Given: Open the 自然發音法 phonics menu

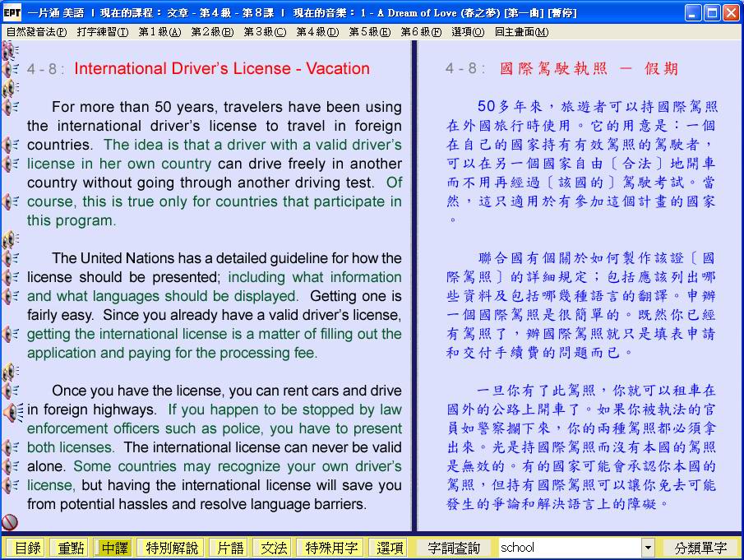Looking at the screenshot, I should point(36,32).
